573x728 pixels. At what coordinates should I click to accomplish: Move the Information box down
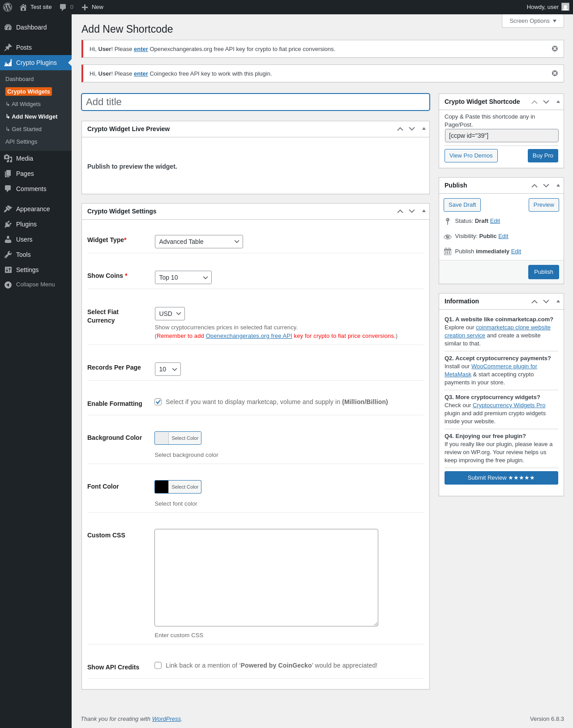tap(546, 302)
